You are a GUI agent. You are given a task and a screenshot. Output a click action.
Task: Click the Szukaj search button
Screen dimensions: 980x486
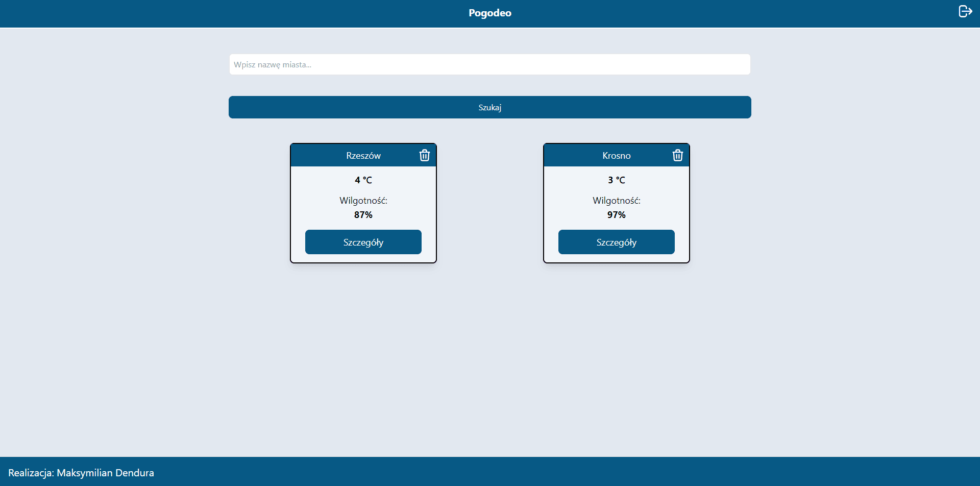[490, 107]
